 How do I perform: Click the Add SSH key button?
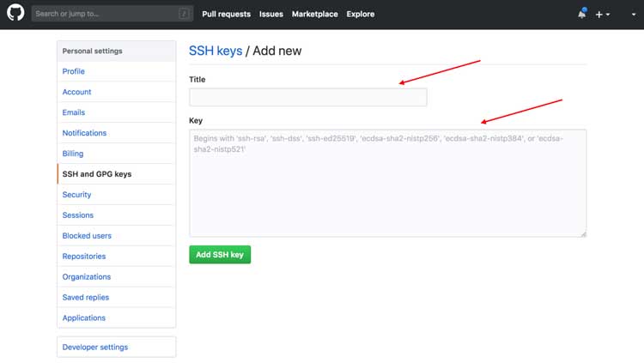coord(220,255)
